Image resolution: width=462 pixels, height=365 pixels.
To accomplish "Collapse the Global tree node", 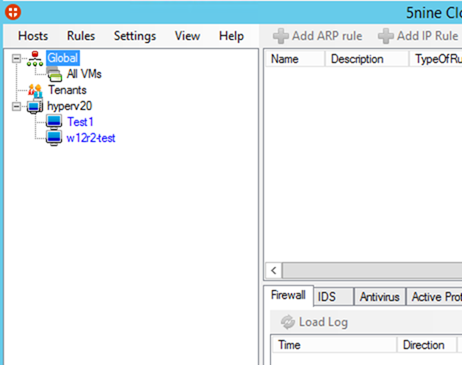I will coord(16,59).
